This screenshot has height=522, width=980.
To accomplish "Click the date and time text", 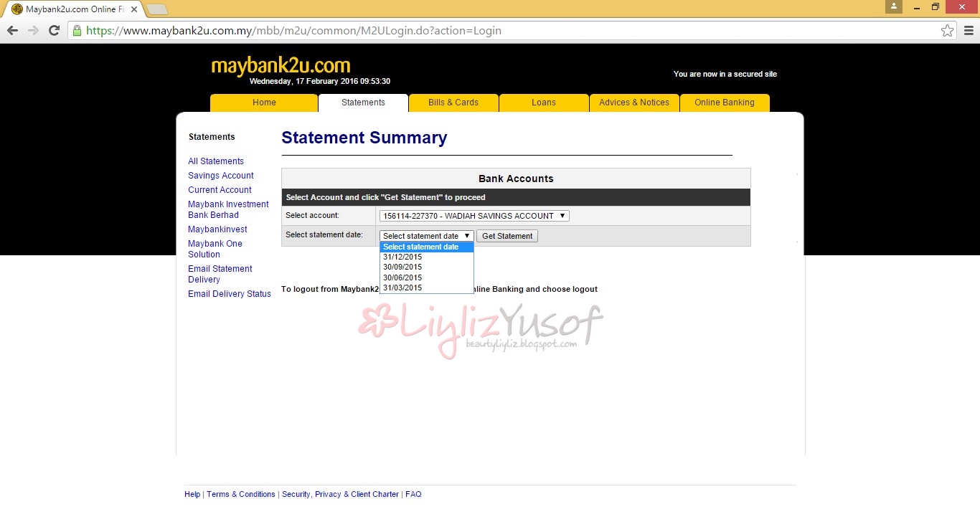I will 320,81.
